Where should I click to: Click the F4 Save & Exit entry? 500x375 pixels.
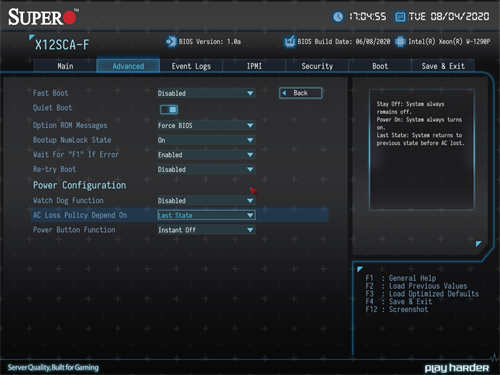click(x=399, y=302)
